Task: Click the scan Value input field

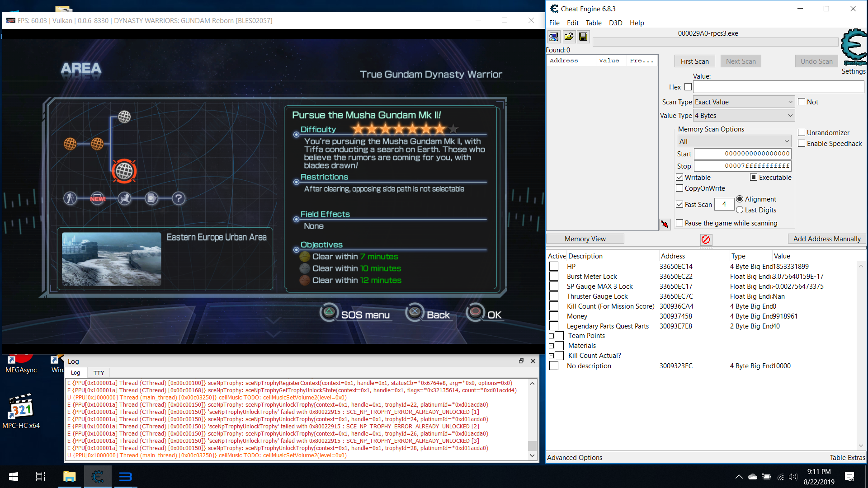Action: pos(778,87)
